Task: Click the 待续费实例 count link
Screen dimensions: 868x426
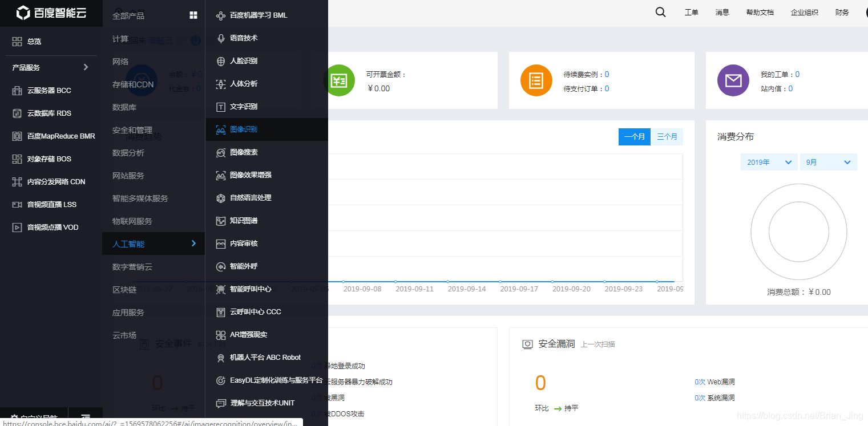Action: tap(607, 75)
